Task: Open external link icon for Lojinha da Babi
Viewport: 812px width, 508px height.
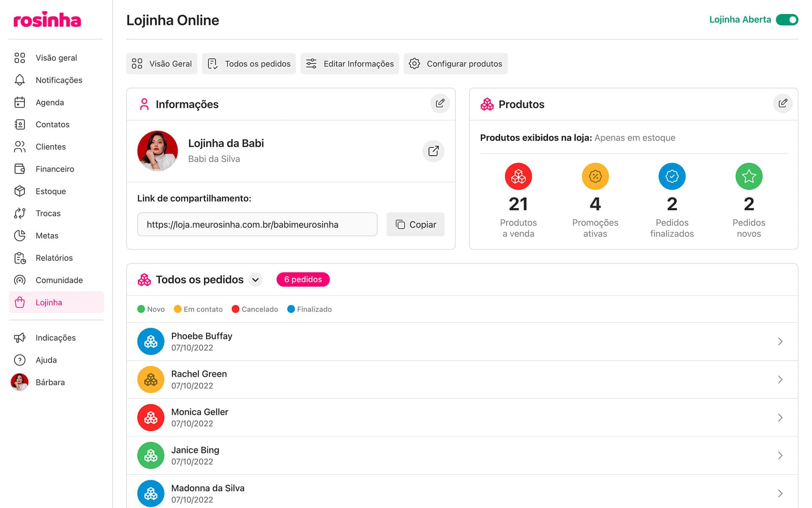Action: [x=433, y=151]
